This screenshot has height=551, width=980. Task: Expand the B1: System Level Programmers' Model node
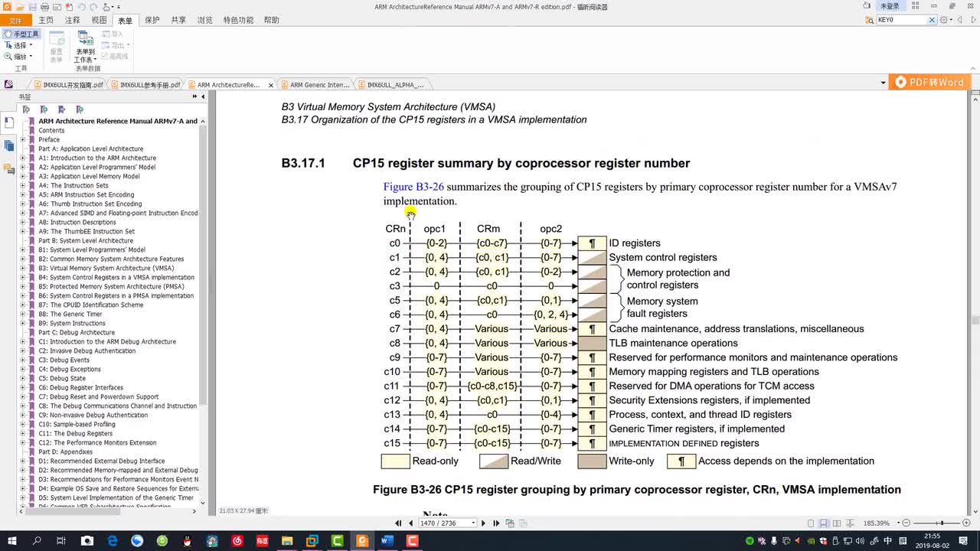(x=23, y=249)
